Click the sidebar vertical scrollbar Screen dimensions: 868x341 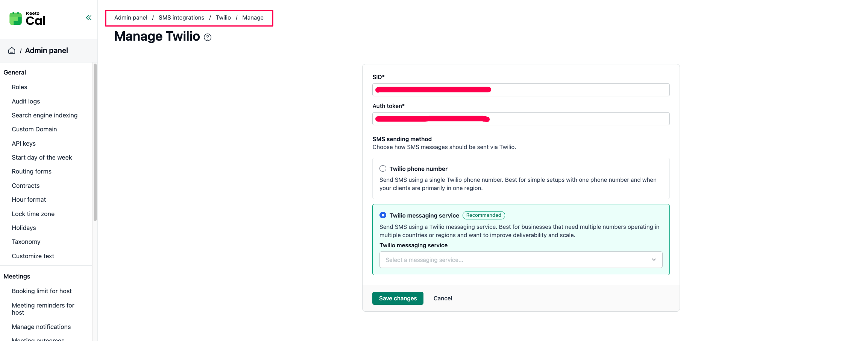(x=95, y=142)
